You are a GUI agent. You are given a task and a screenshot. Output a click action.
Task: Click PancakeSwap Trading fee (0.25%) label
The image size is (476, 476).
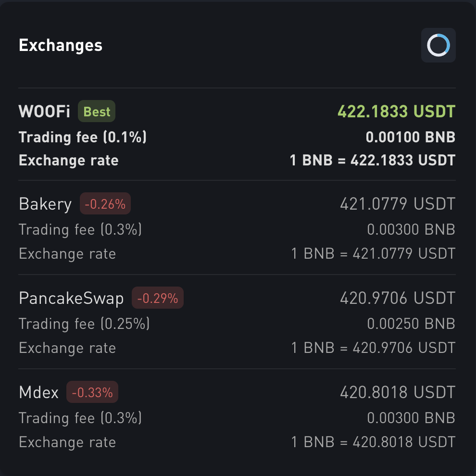click(84, 324)
